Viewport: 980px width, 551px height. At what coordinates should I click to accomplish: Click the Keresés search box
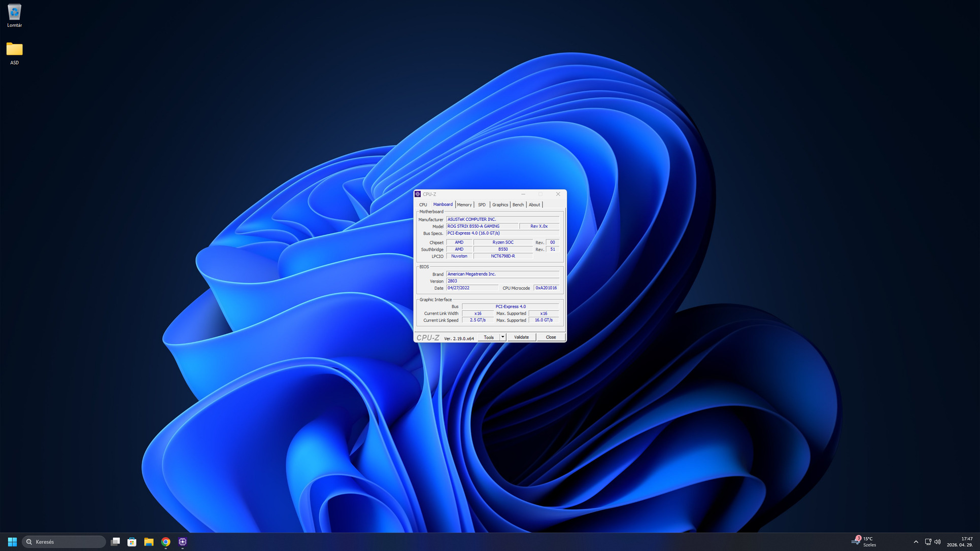(64, 542)
